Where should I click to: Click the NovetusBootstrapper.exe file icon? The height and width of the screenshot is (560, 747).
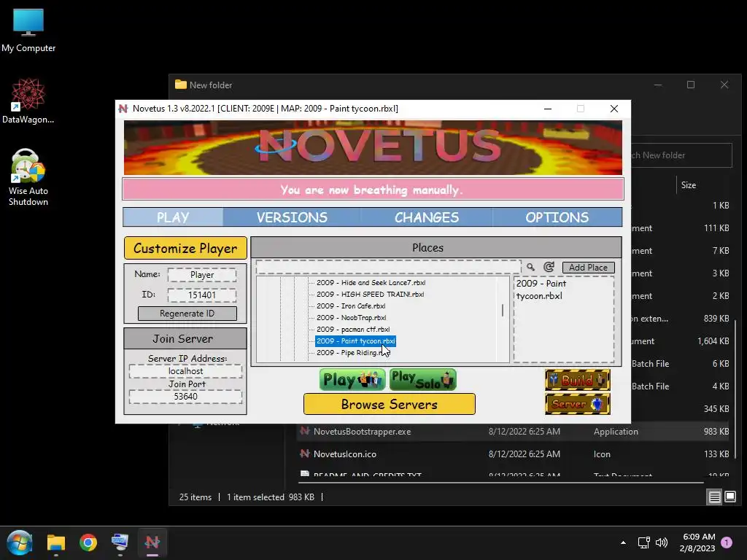pos(305,431)
